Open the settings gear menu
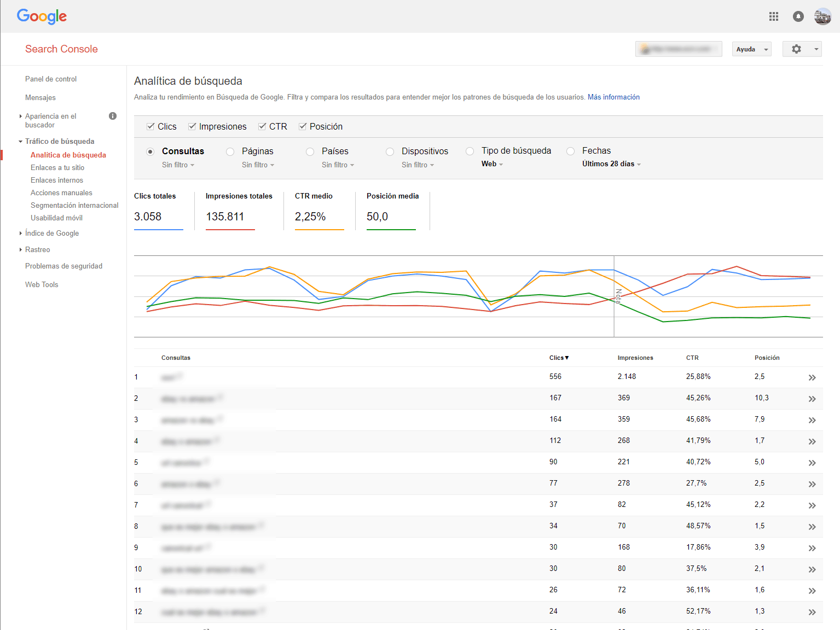This screenshot has width=840, height=630. click(802, 49)
